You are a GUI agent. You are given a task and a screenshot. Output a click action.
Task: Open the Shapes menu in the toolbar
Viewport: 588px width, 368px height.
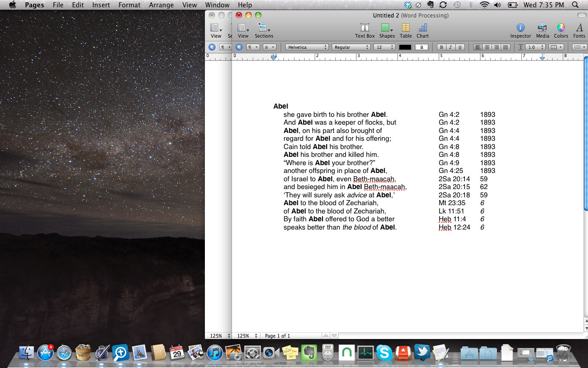(x=387, y=30)
